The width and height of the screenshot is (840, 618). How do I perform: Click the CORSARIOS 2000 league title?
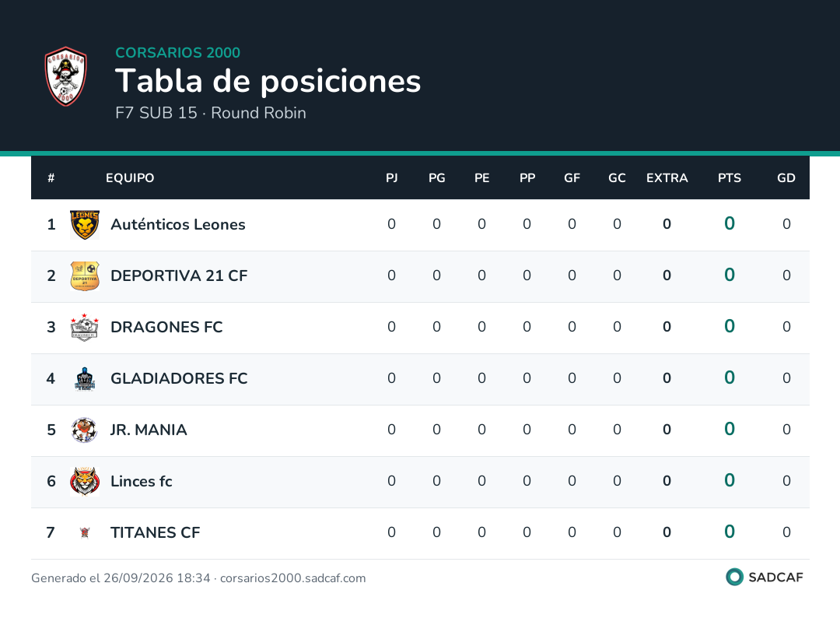(178, 52)
